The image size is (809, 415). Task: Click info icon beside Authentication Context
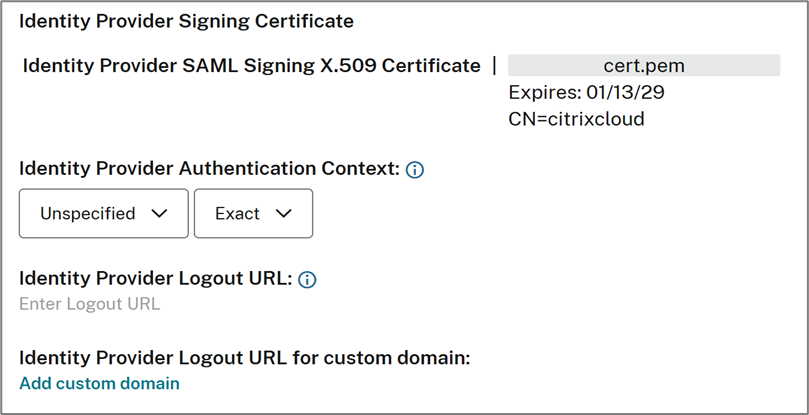pos(415,170)
